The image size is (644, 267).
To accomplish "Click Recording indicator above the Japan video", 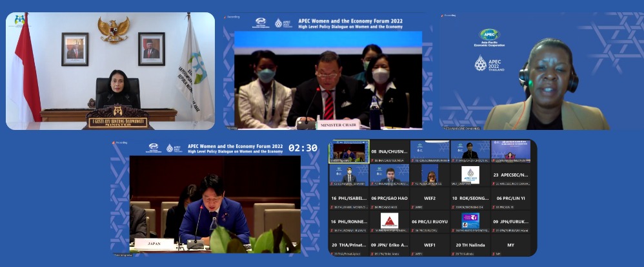I will click(x=119, y=143).
